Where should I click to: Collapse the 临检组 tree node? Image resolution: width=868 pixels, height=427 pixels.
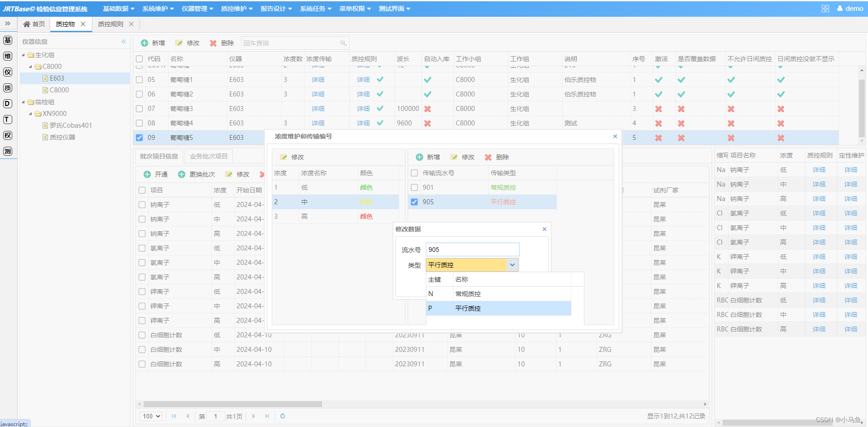coord(24,102)
